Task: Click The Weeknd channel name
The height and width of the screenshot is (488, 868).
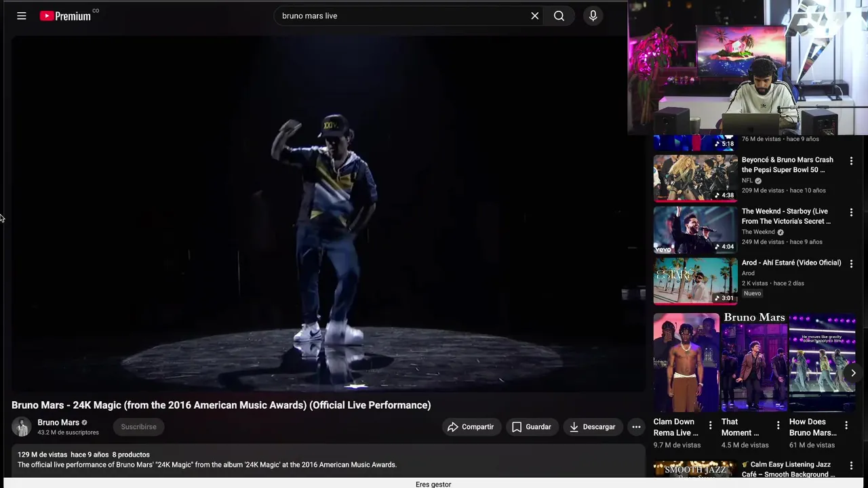Action: coord(758,232)
